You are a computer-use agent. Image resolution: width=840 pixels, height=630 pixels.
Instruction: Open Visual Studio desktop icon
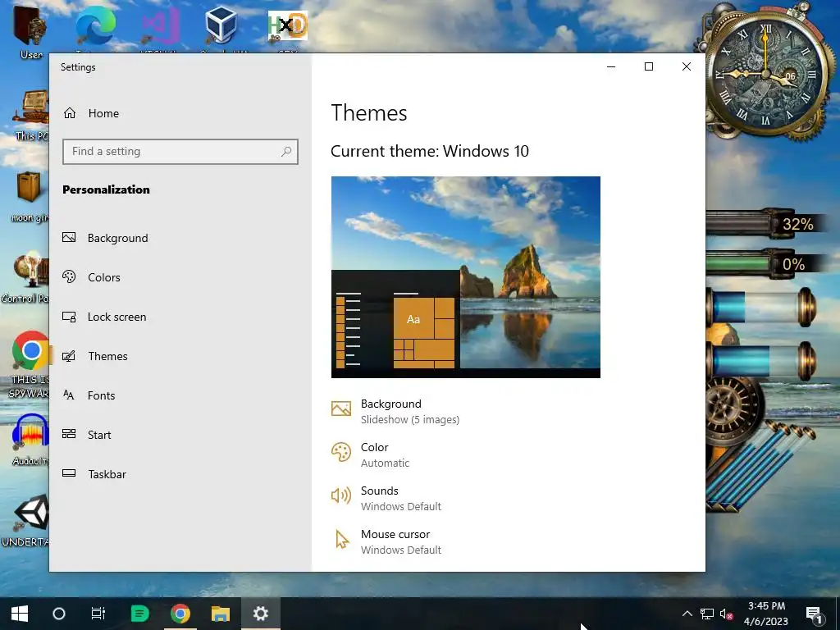tap(160, 27)
